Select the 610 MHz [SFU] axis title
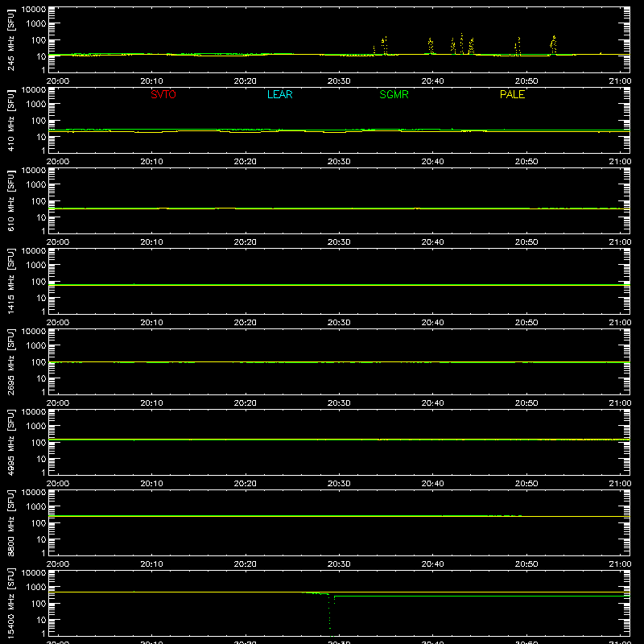The height and width of the screenshot is (644, 644). click(x=10, y=200)
